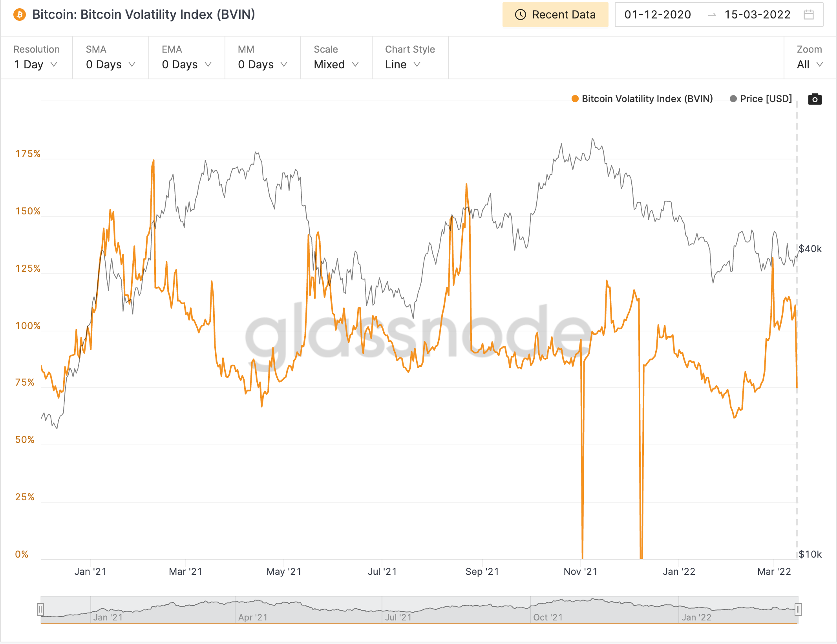
Task: Click Oct '21 in the navigator timeline
Action: pyautogui.click(x=548, y=617)
